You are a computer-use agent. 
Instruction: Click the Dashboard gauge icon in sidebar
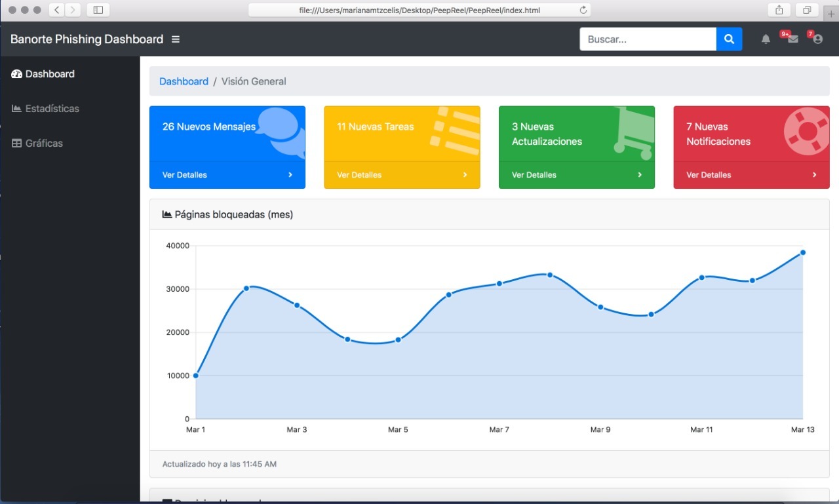coord(17,74)
